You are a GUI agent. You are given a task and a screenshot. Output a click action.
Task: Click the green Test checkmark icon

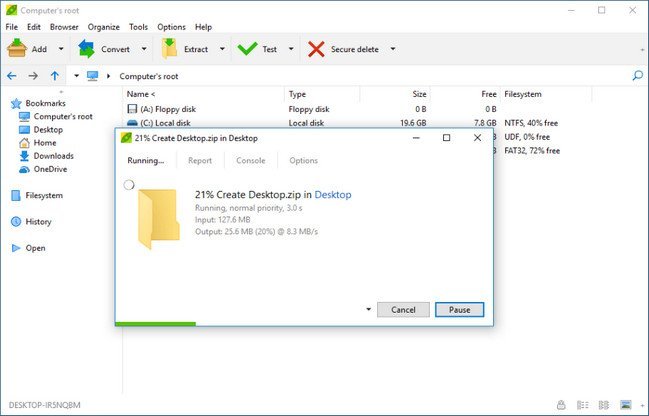coord(248,49)
